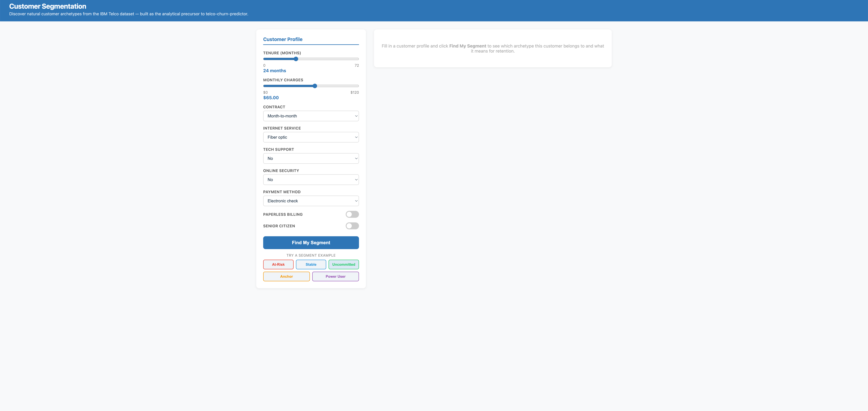The image size is (868, 411).
Task: Adjust the Tenure months slider handle
Action: (296, 59)
